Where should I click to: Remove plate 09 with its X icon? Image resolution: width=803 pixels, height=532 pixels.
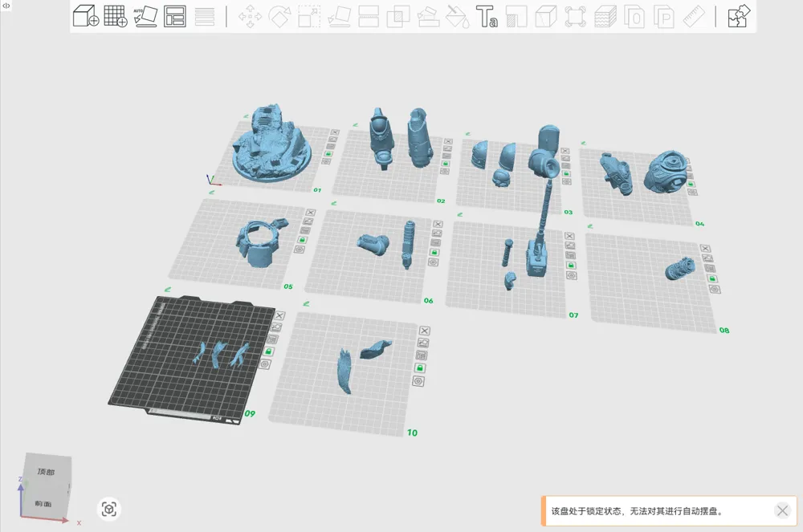[279, 315]
